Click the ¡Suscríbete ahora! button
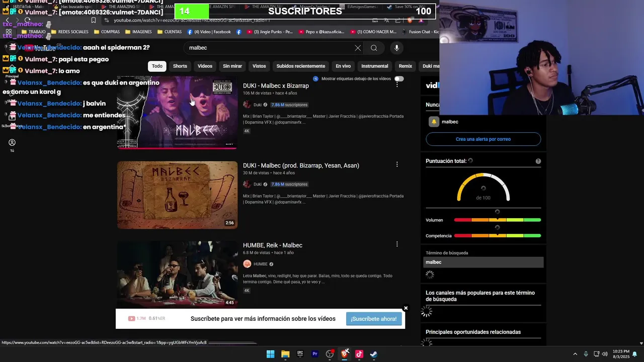The height and width of the screenshot is (362, 644). click(x=374, y=319)
